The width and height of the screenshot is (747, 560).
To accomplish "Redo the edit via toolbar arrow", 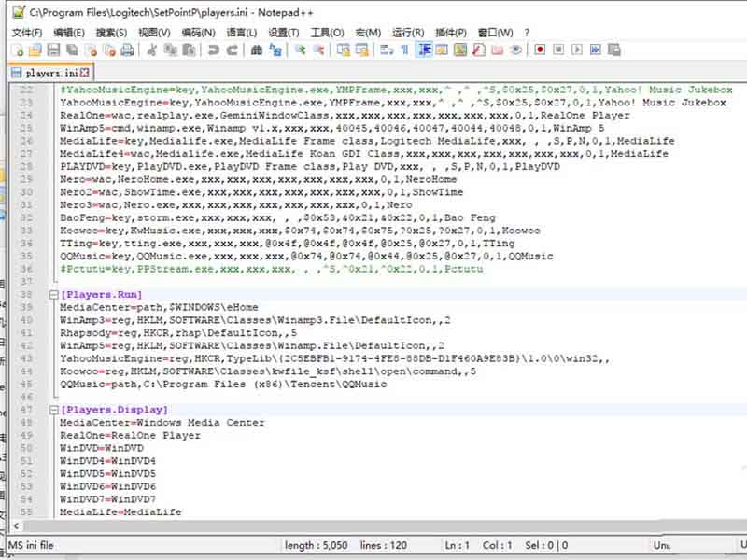I will pos(232,50).
